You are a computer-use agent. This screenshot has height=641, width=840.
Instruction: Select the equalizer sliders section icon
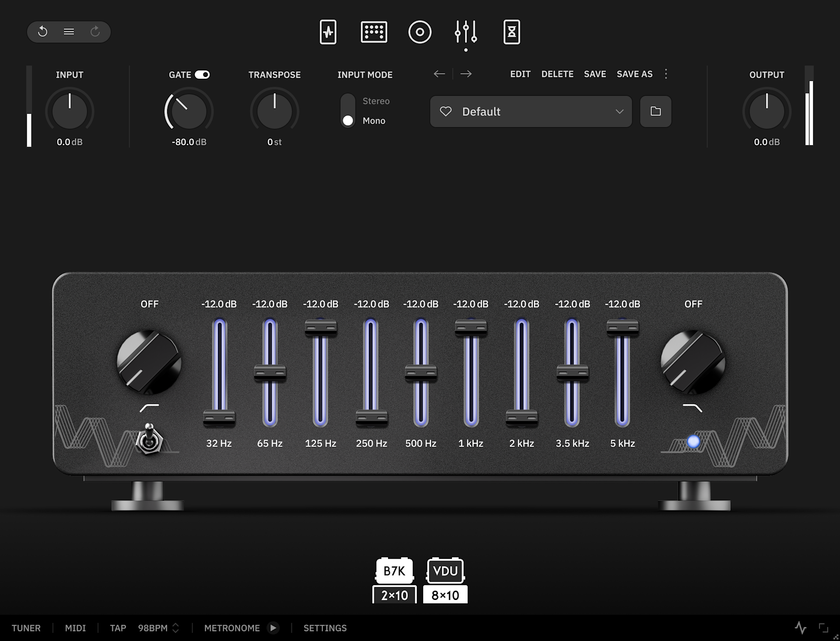465,32
